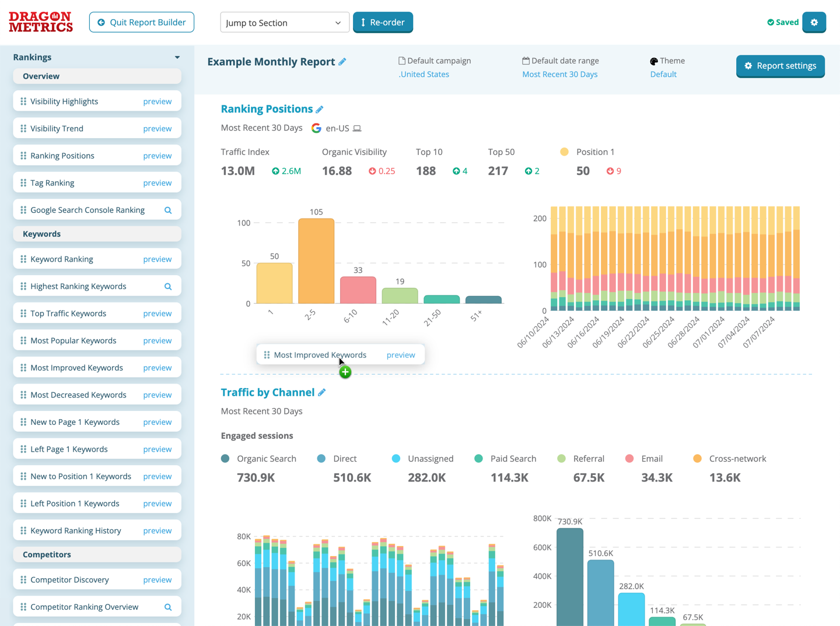Image resolution: width=840 pixels, height=626 pixels.
Task: Change the Most Recent 30 Days date range
Action: click(559, 75)
